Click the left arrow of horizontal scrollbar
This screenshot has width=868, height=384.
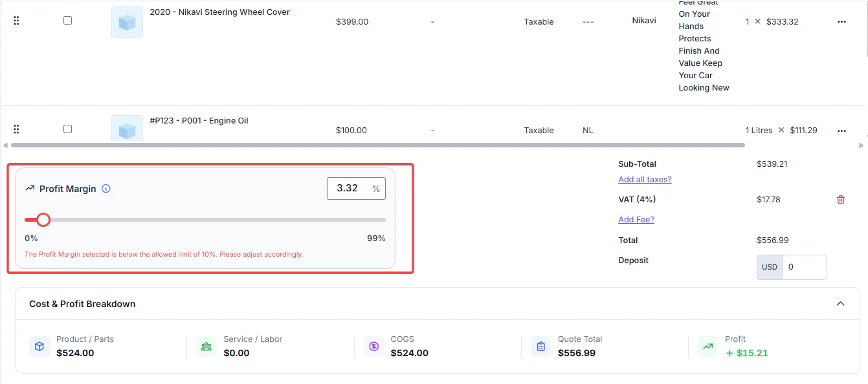click(x=6, y=145)
